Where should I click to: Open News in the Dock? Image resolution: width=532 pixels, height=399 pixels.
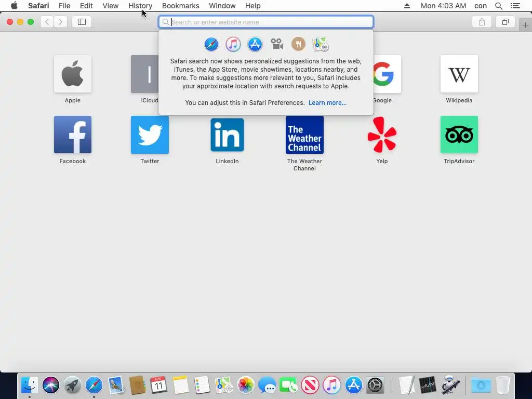point(310,385)
